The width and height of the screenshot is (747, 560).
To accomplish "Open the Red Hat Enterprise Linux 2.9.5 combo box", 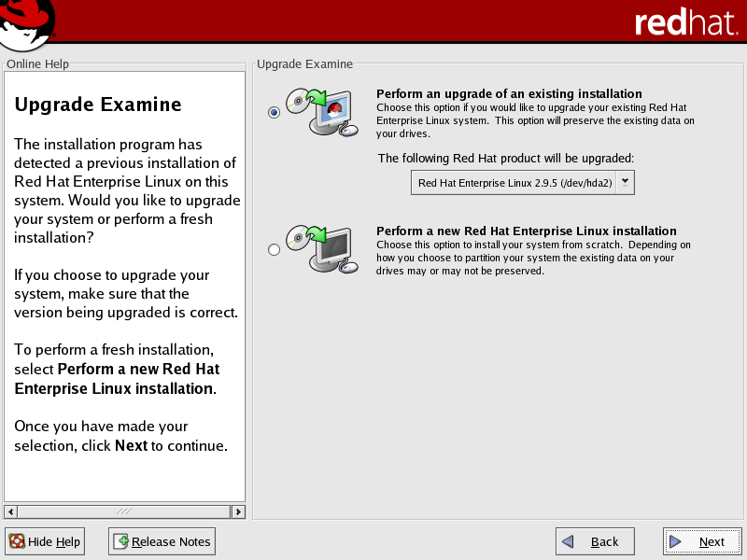I will click(x=514, y=182).
